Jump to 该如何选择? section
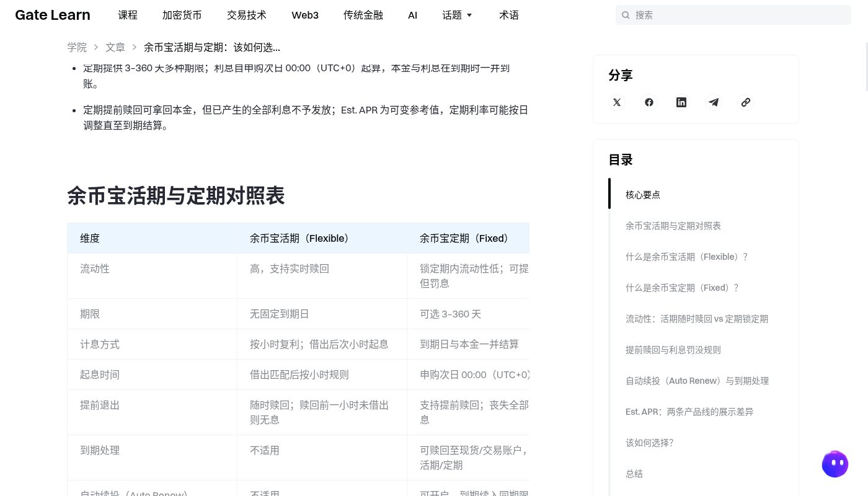Viewport: 868px width, 496px height. click(x=649, y=443)
